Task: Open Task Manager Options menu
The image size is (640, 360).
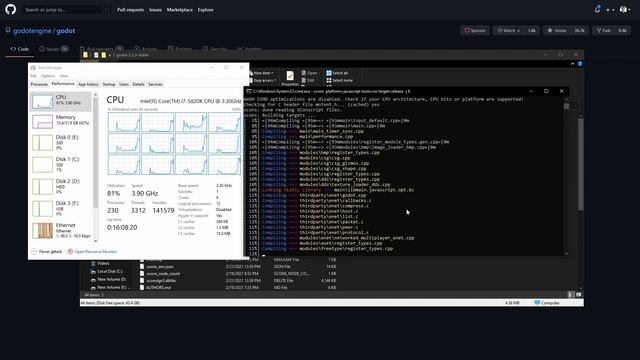Action: click(x=48, y=76)
